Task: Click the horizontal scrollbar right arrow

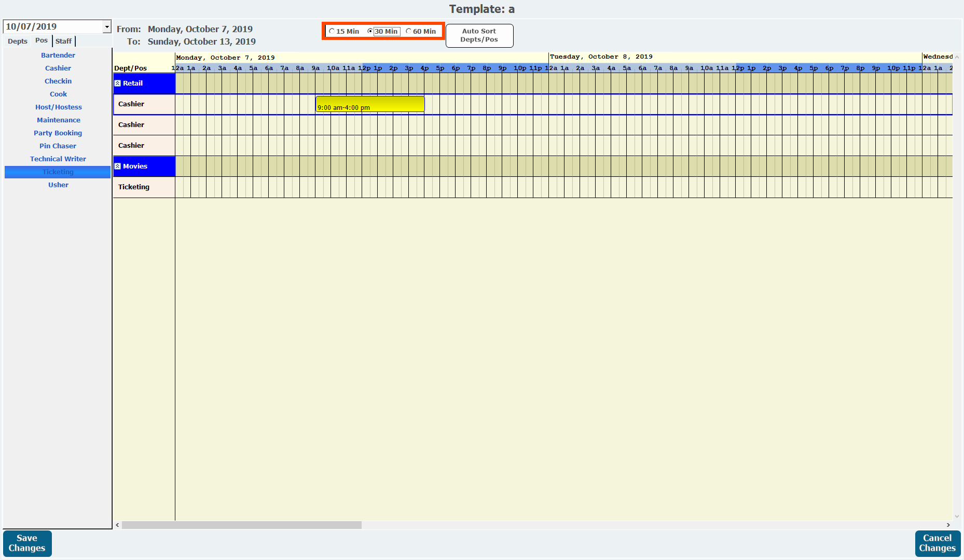Action: [948, 525]
